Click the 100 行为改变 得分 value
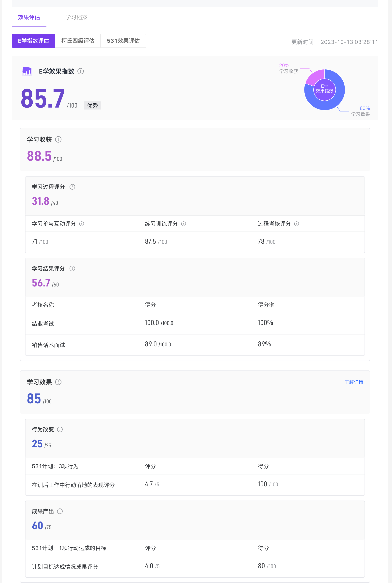The image size is (392, 583). [x=262, y=484]
